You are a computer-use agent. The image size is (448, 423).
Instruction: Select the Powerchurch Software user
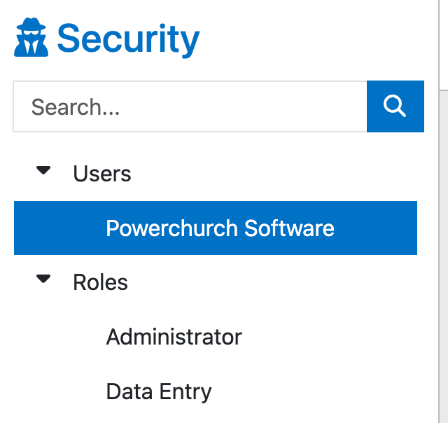pos(215,228)
